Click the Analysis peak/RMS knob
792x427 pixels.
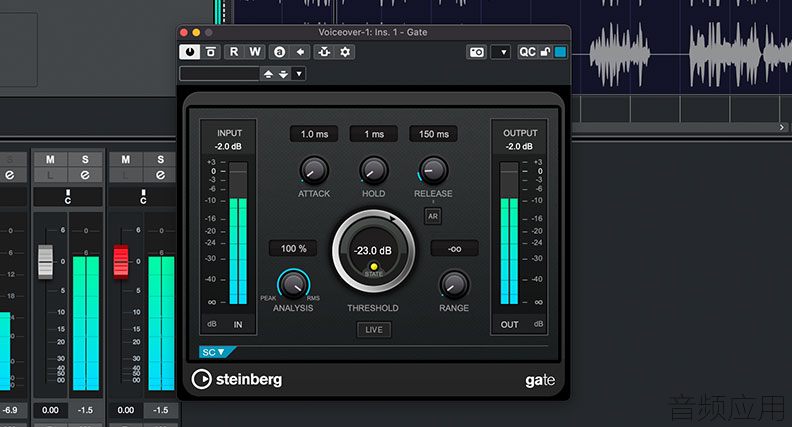293,284
